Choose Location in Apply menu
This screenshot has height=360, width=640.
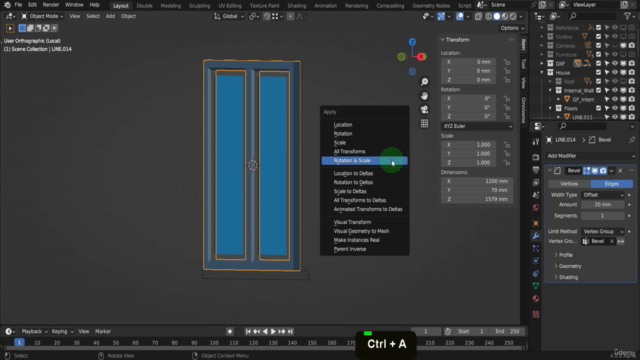(364, 125)
